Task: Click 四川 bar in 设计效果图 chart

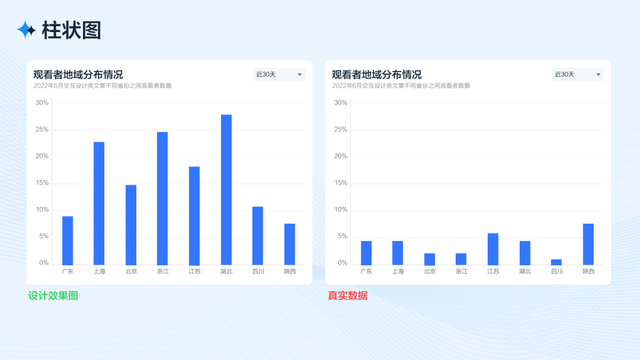Action: click(258, 236)
